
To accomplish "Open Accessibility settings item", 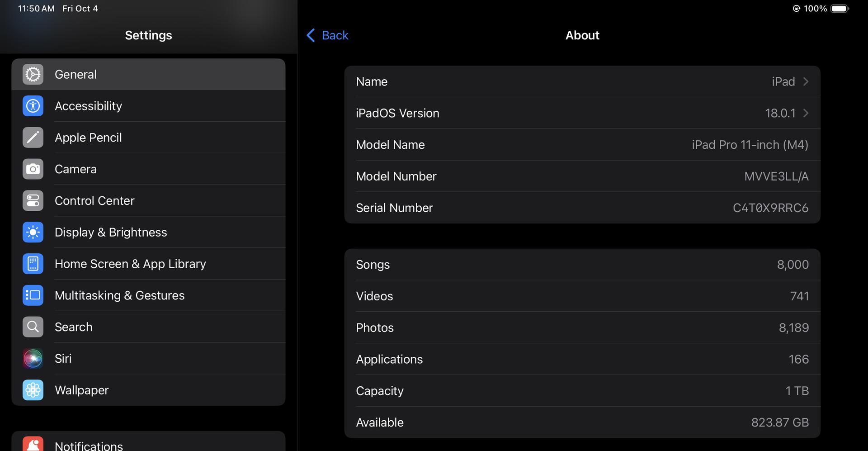I will (x=148, y=106).
